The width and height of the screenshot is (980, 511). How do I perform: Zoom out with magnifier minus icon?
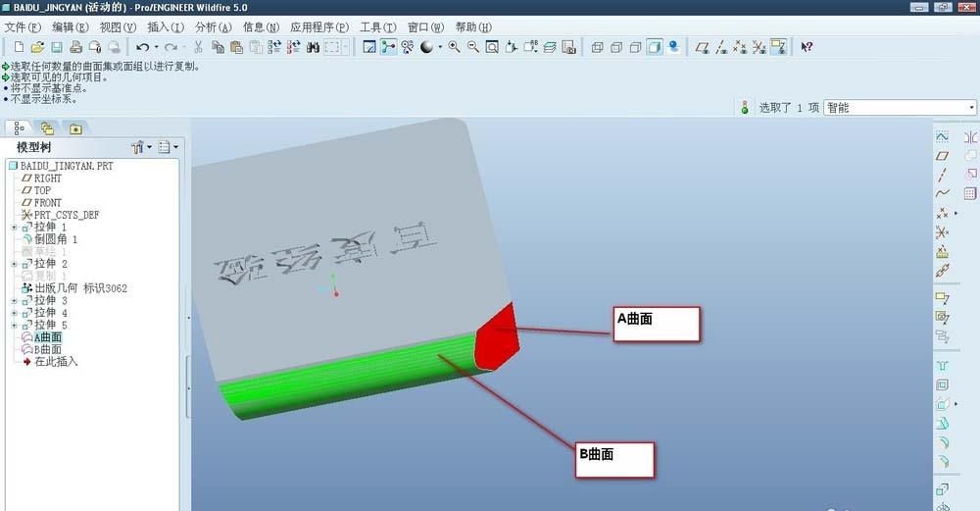tap(473, 47)
